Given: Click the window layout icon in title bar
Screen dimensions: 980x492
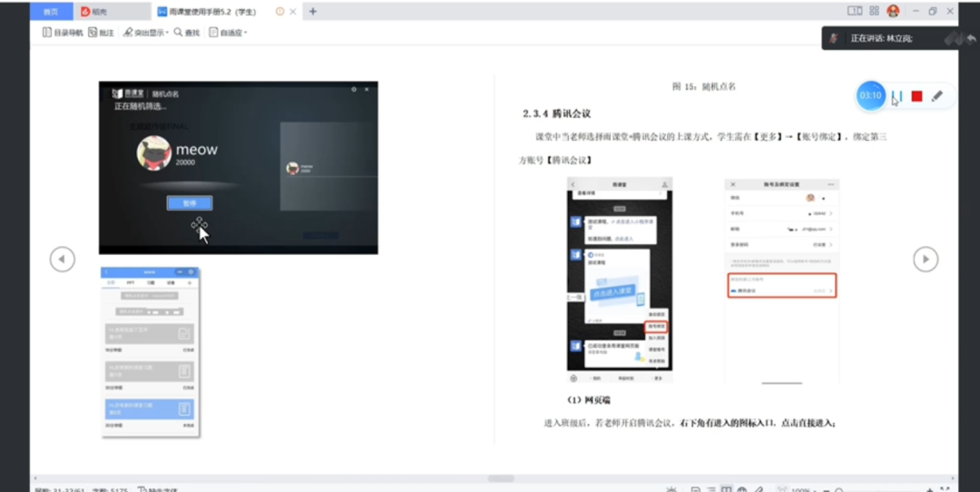Looking at the screenshot, I should [855, 11].
